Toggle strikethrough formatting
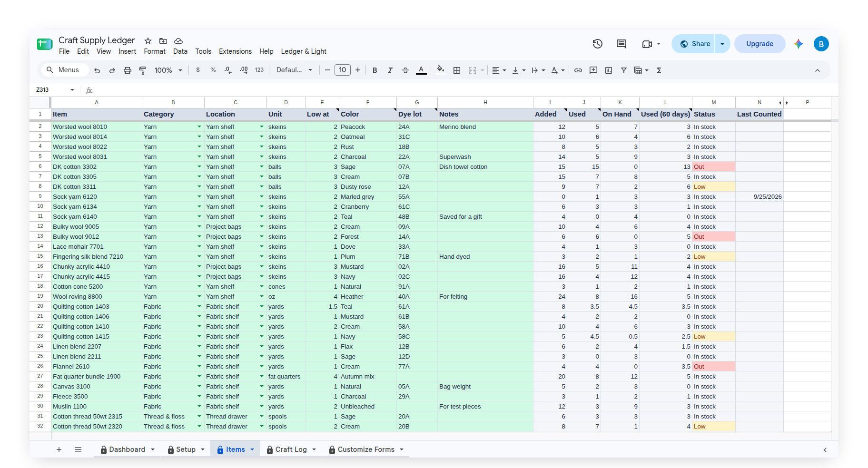868x468 pixels. tap(405, 70)
